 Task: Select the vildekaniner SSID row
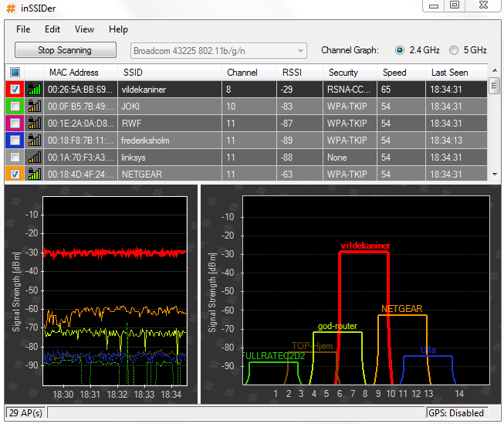click(170, 89)
